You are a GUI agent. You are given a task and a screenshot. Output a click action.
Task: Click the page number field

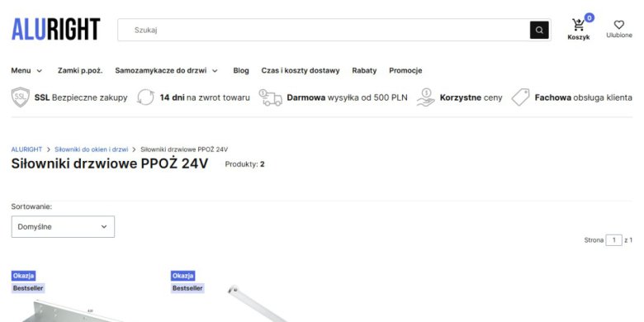614,240
